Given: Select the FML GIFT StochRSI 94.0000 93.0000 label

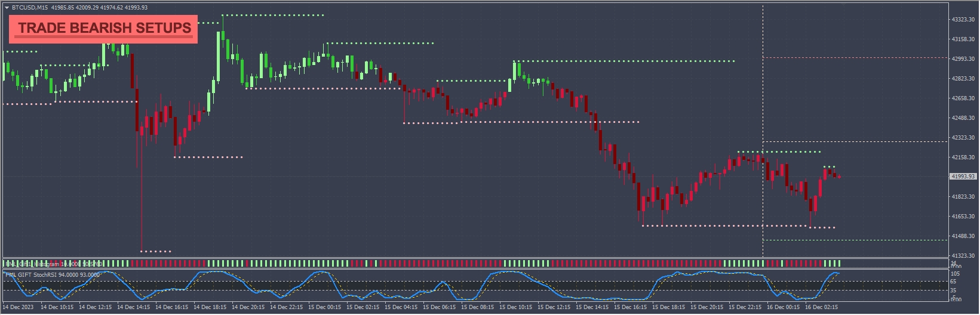Looking at the screenshot, I should [53, 275].
